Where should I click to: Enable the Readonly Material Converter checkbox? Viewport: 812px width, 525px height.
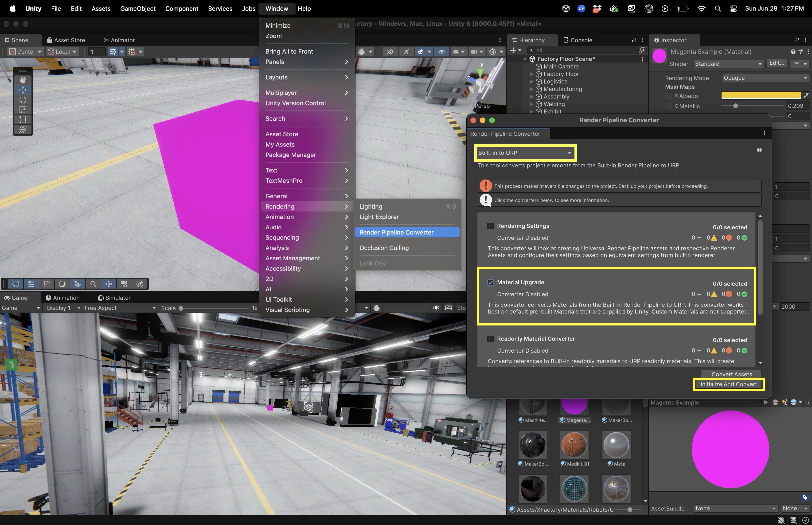(490, 339)
